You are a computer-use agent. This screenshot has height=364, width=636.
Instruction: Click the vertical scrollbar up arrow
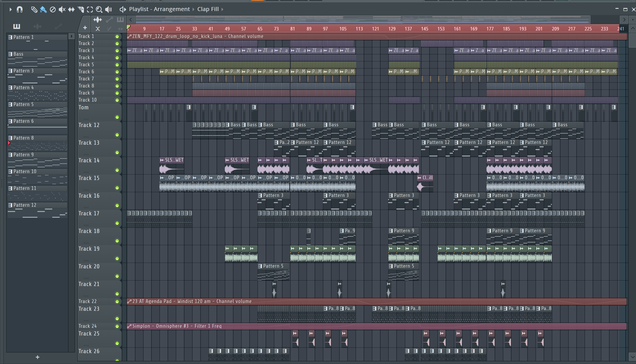coord(632,28)
